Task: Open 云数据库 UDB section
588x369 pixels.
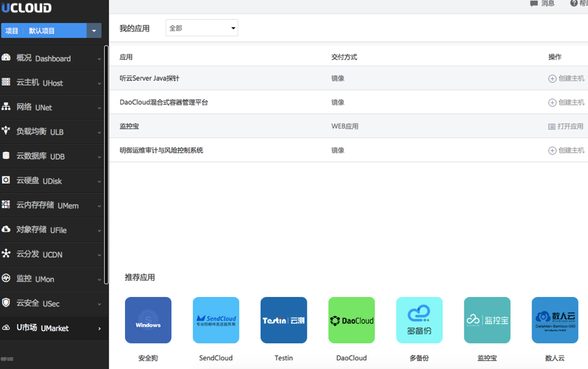Action: coord(52,156)
